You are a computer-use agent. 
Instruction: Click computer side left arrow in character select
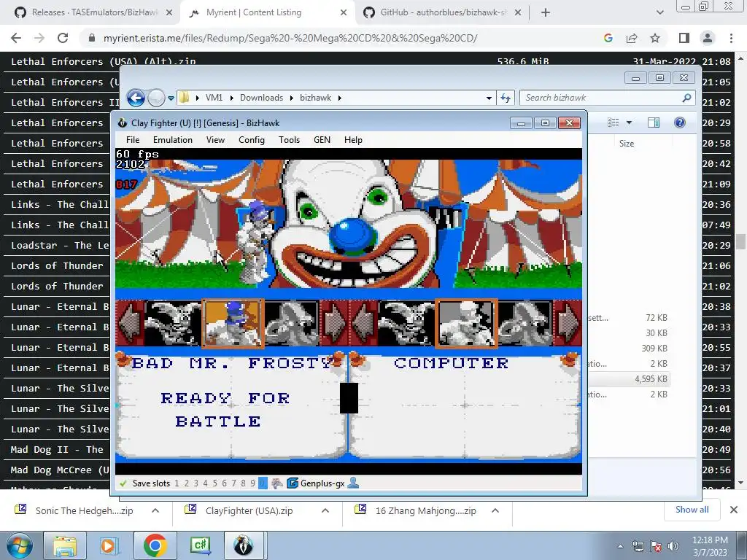[363, 324]
